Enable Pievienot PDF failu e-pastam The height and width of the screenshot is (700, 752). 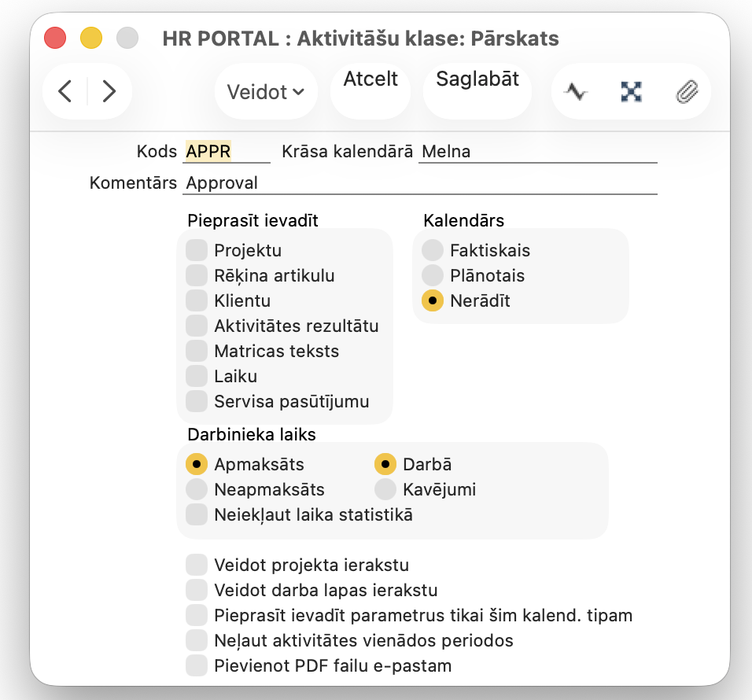pos(197,666)
